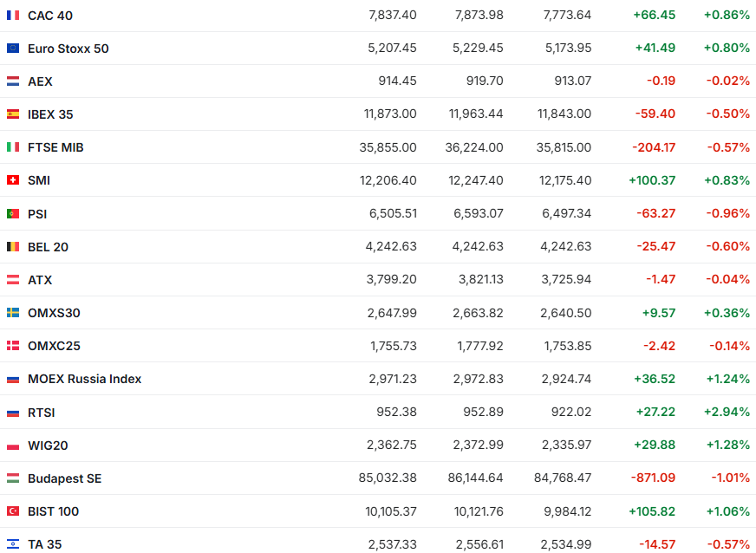
Task: Click the Portuguese flag beside PSI
Action: [x=13, y=213]
